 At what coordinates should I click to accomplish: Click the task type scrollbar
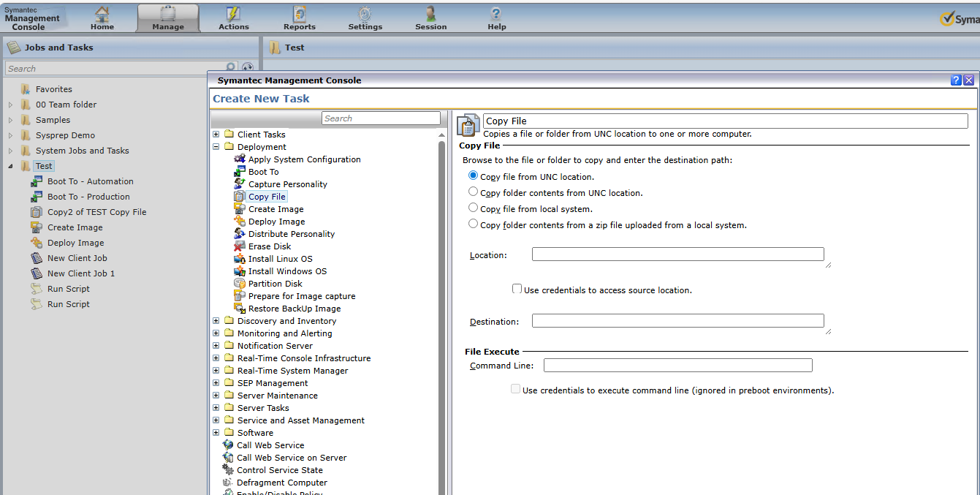[x=441, y=314]
